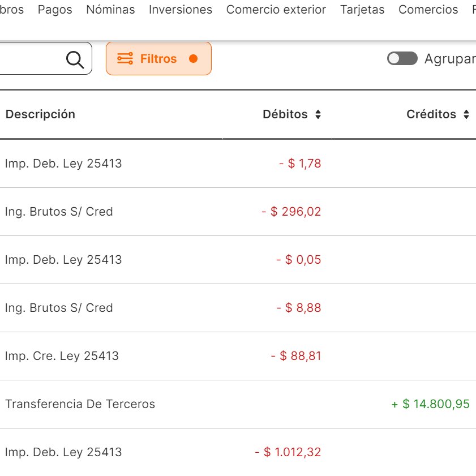Screen dimensions: 476x476
Task: Open the Tarjetas menu
Action: point(362,10)
